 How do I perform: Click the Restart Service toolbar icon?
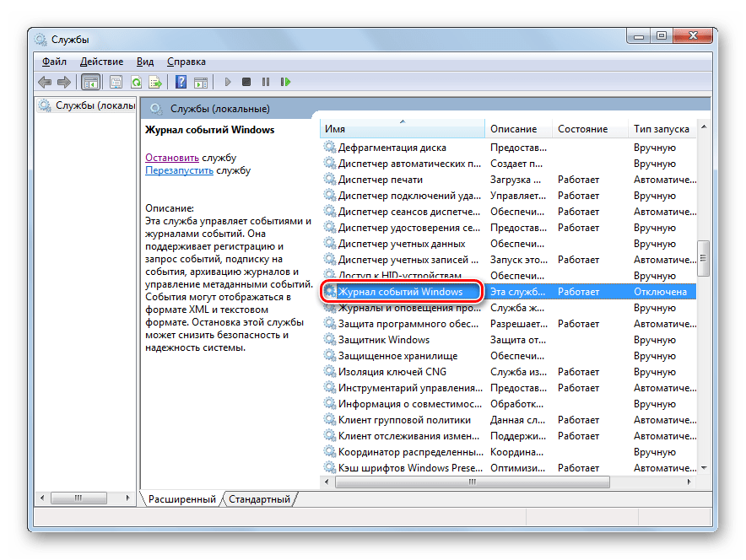[285, 82]
